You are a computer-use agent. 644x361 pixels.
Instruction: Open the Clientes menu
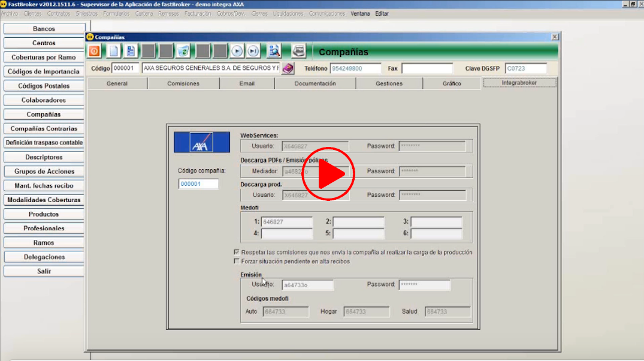tap(32, 14)
